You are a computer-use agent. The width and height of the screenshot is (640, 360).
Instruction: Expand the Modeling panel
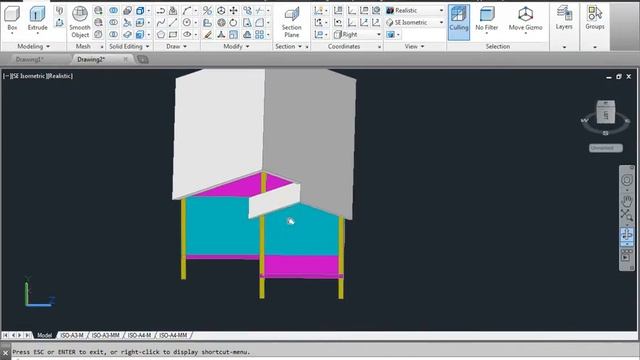[33, 47]
